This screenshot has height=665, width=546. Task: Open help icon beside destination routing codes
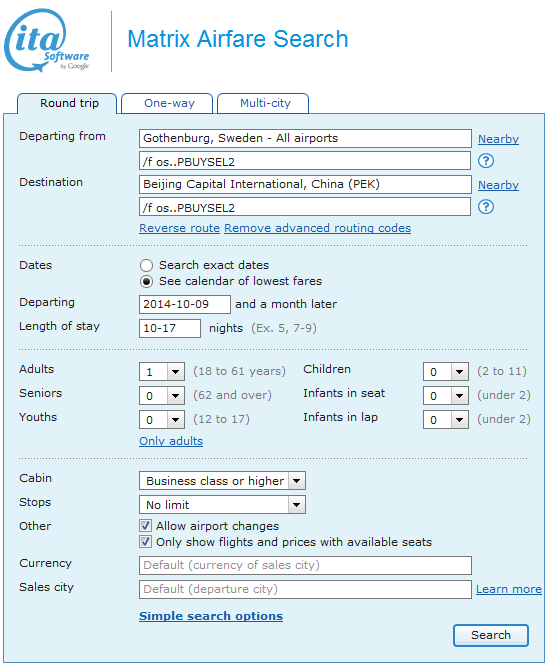pyautogui.click(x=486, y=207)
